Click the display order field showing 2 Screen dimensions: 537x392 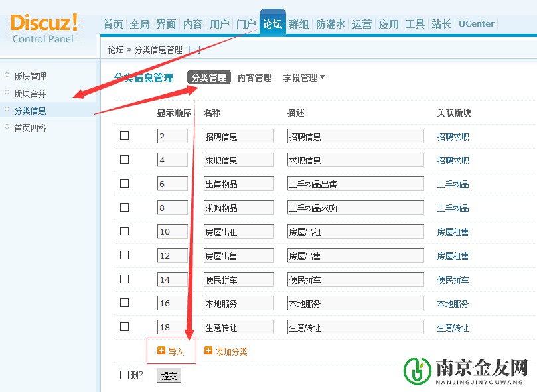point(171,135)
